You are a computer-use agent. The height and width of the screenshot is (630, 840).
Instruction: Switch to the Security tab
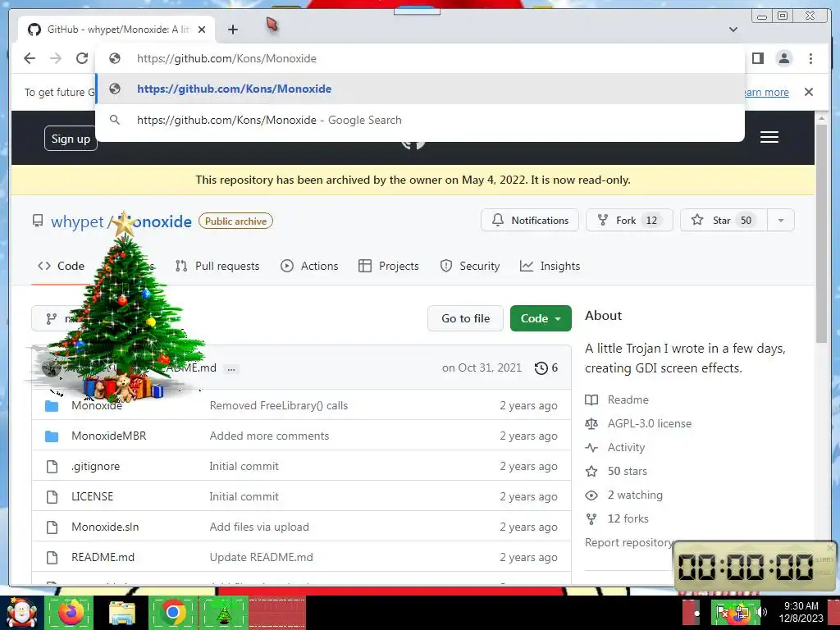pos(470,267)
